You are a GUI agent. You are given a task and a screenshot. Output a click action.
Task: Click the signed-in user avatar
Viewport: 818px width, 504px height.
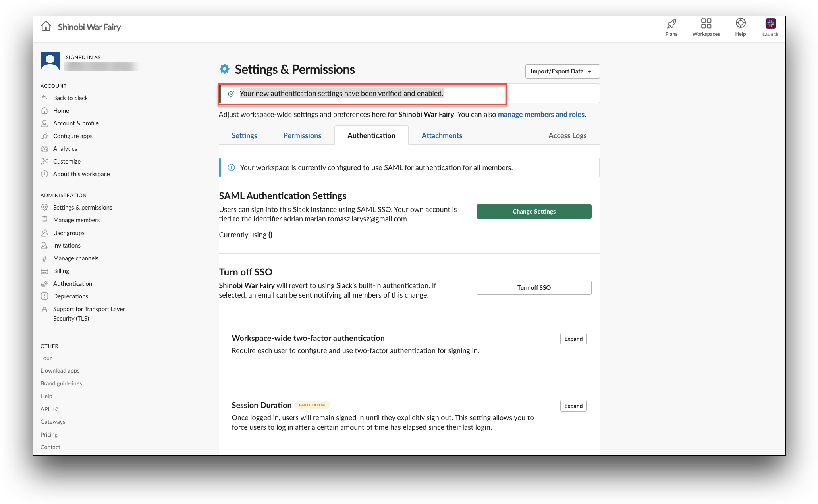pos(50,61)
